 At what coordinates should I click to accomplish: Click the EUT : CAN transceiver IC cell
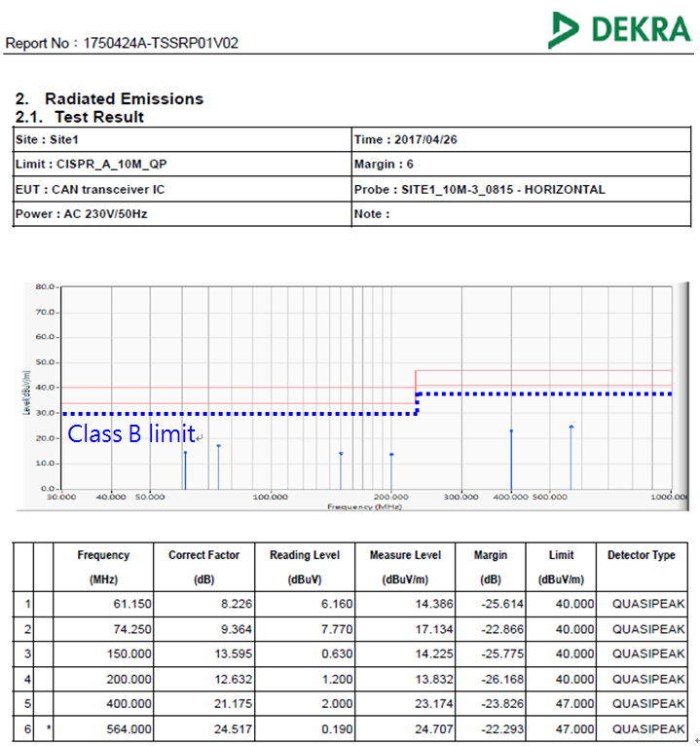tap(182, 189)
